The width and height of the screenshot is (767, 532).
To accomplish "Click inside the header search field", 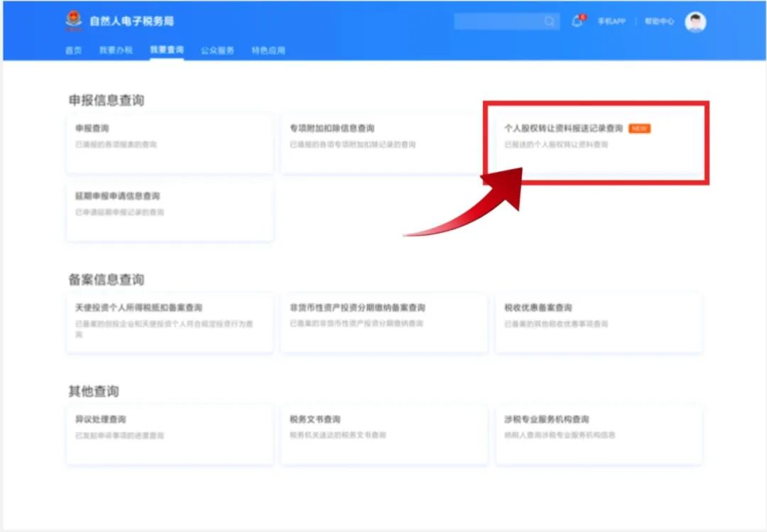I will tap(507, 21).
